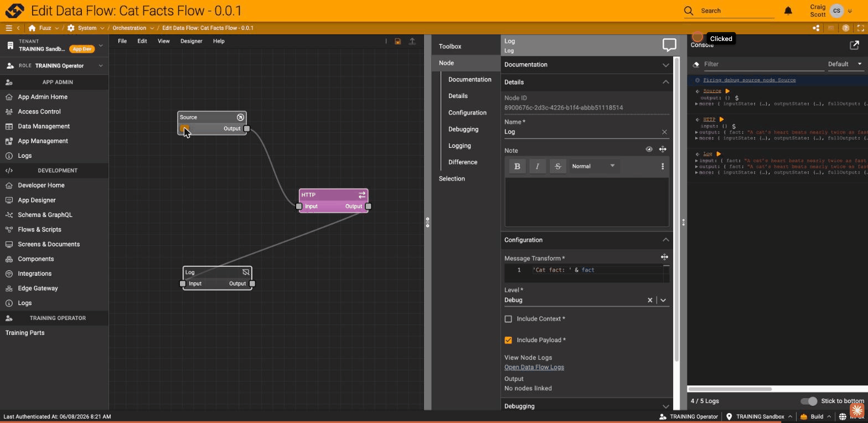Open Note editor more options (three dots)
868x423 pixels.
[663, 166]
